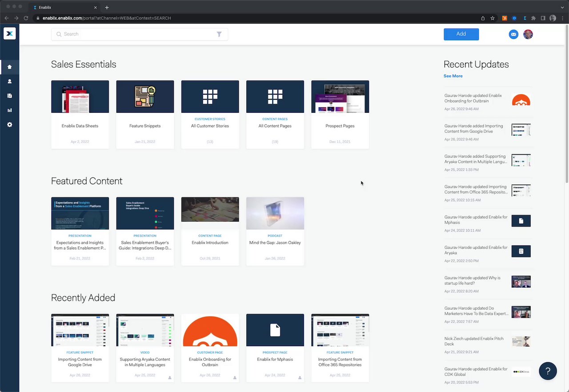The width and height of the screenshot is (569, 392).
Task: Bookmark this page with the star icon
Action: pos(493,18)
